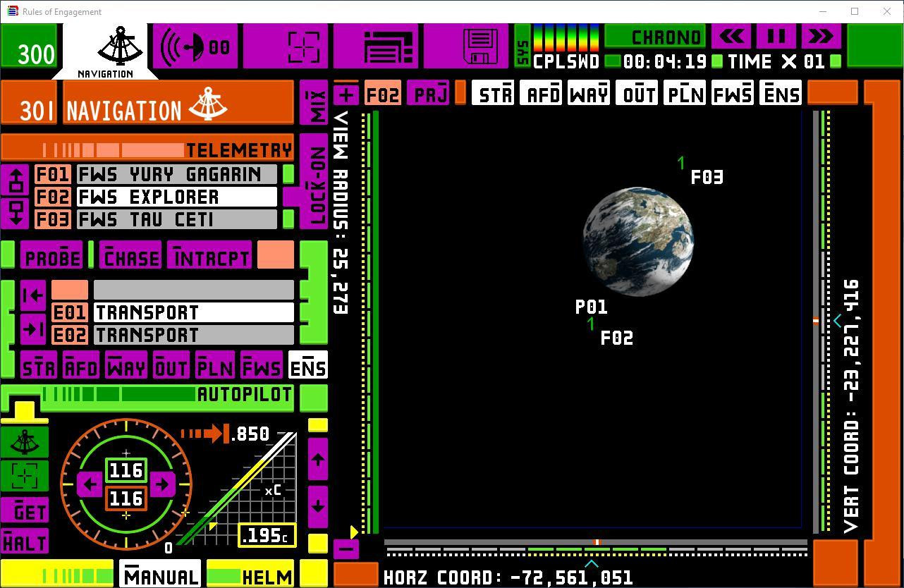Image resolution: width=904 pixels, height=588 pixels.
Task: Select the PRJ view tab
Action: point(429,94)
